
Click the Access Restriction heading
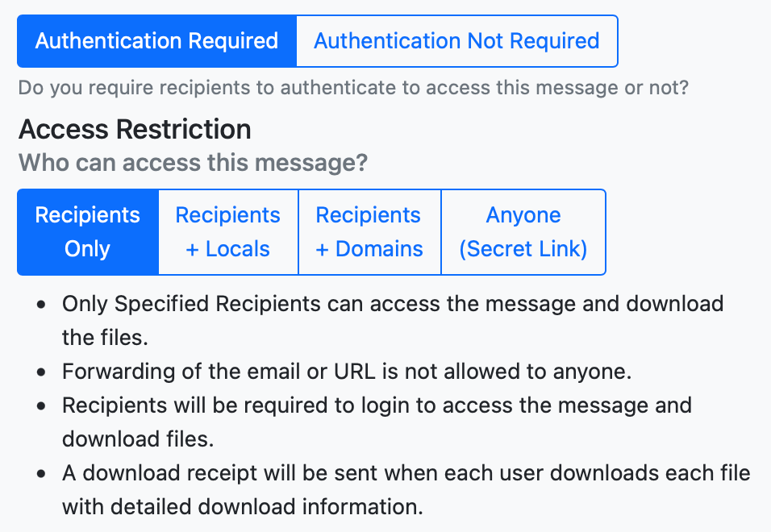point(135,129)
